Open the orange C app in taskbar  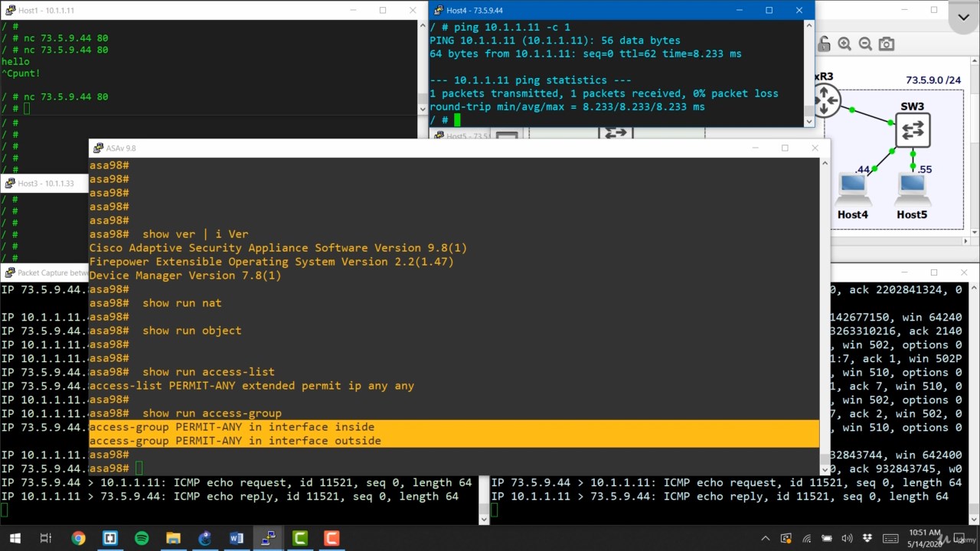tap(331, 538)
